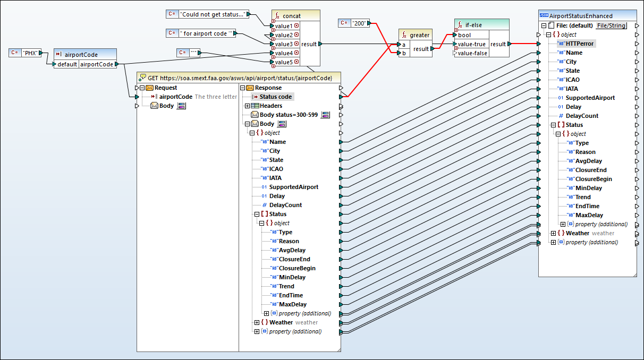Click the function icon on if-else component
Screen dimensions: 644x360
click(460, 25)
